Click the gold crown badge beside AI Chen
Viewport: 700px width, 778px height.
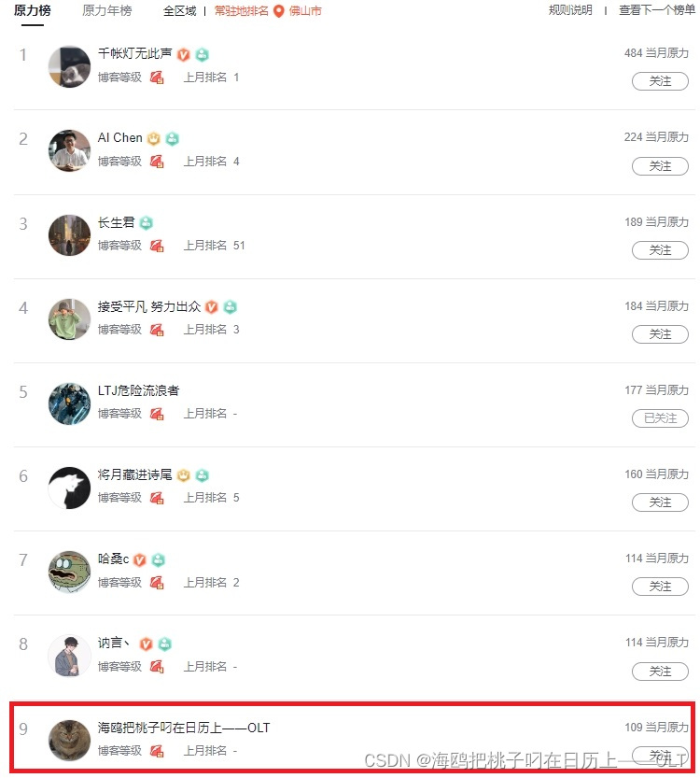click(154, 139)
